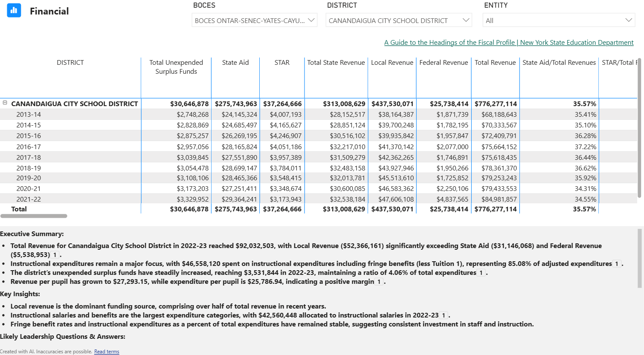Click citation 1 after 85.08% of adjusted expenditures
This screenshot has width=644, height=355.
pos(616,264)
